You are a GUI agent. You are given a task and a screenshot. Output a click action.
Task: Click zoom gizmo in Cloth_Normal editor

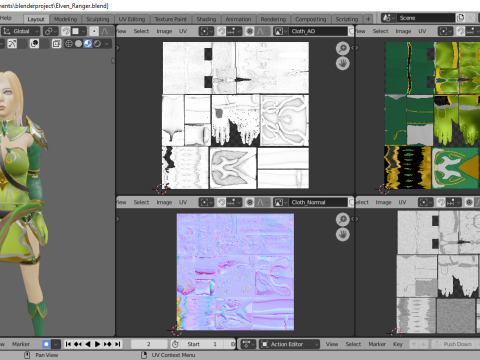click(343, 219)
